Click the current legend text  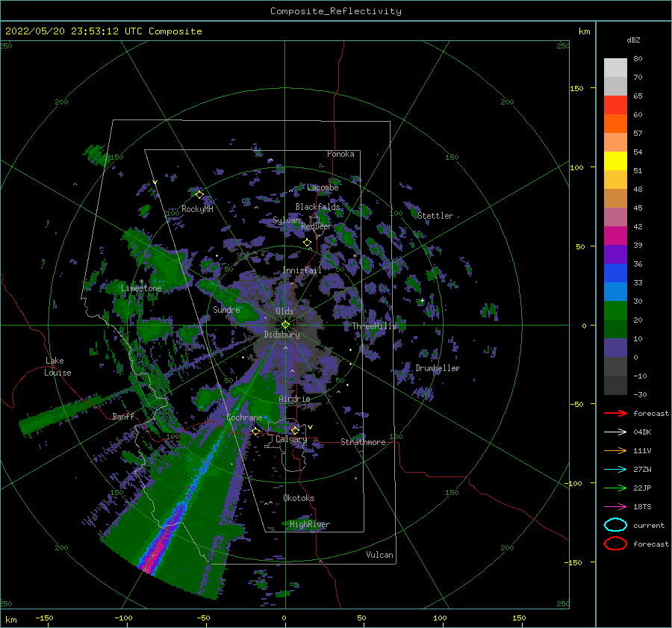coord(649,525)
